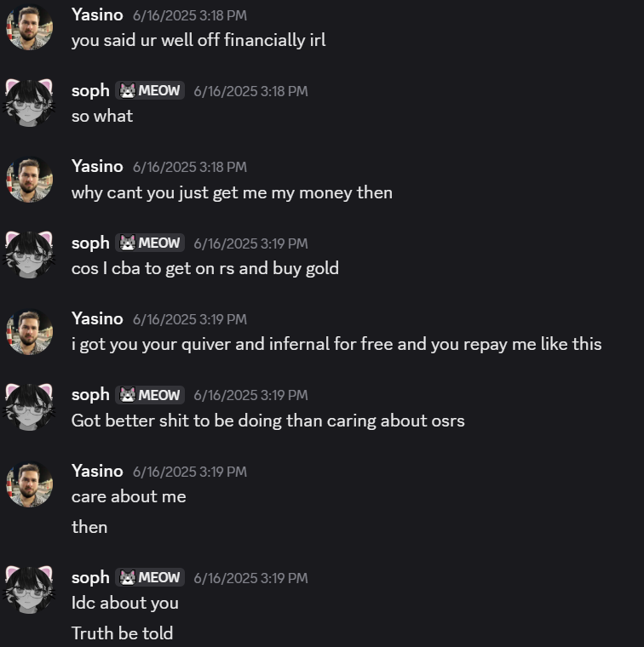Open soph's username above "Idc about you"
644x647 pixels.
(90, 577)
